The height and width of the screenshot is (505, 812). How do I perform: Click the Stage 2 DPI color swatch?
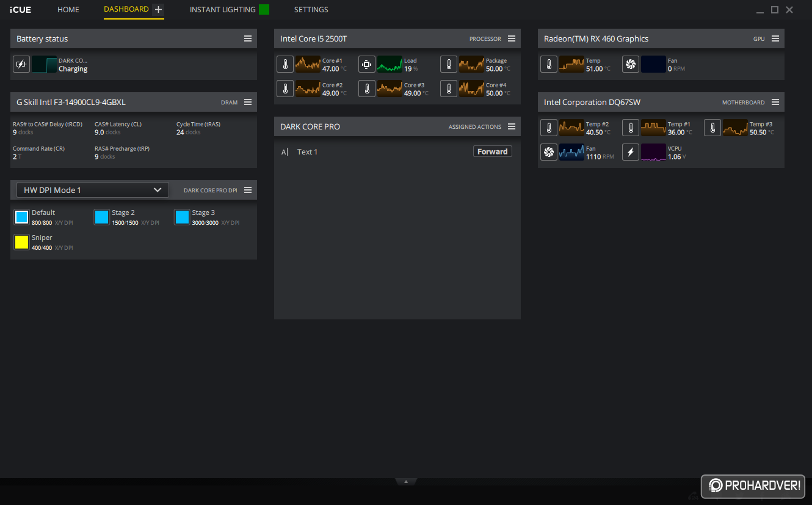pos(102,217)
